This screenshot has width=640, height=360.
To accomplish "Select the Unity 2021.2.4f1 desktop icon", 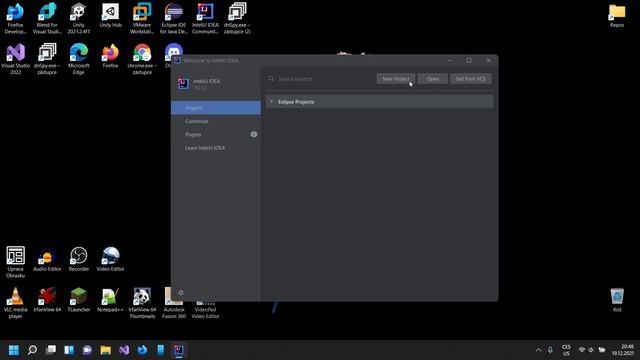I will point(78,18).
